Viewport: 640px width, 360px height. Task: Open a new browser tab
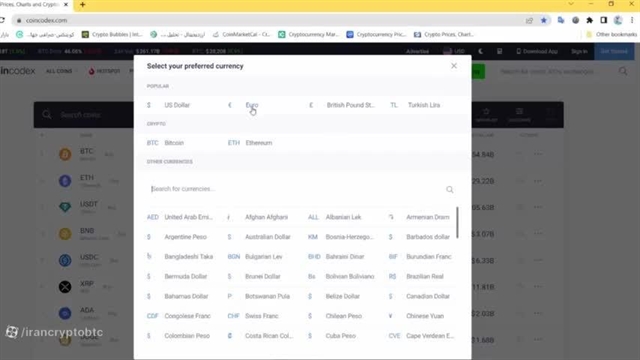82,4
